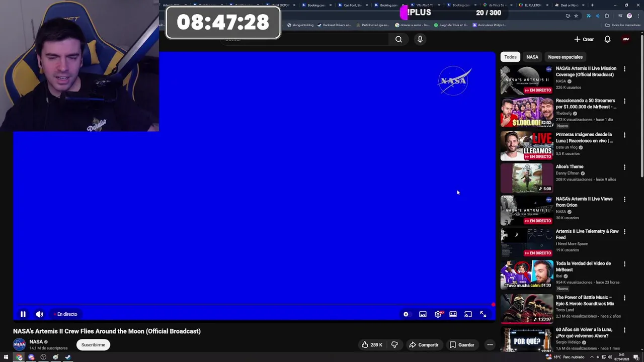Open the NASA channel avatar below the video
This screenshot has height=362, width=644.
[19, 344]
